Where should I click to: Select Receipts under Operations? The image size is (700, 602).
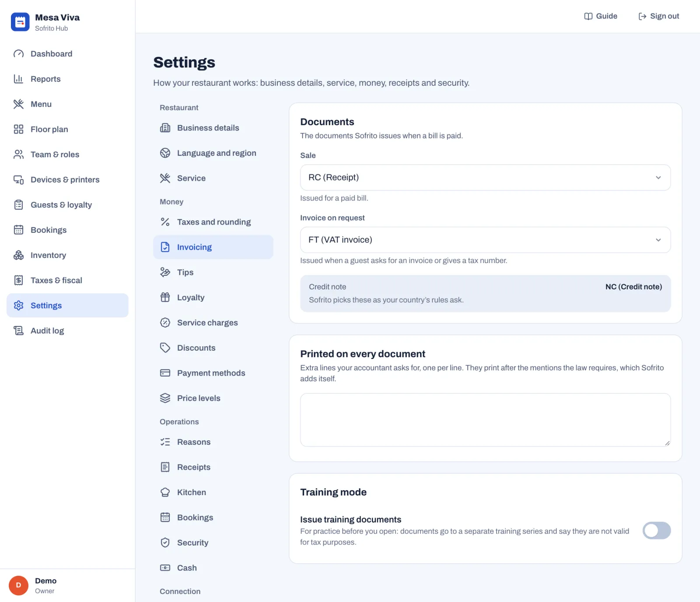pos(213,467)
